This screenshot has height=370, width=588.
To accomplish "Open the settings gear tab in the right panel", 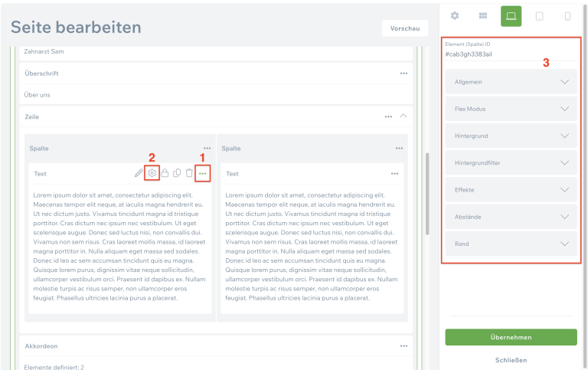I will coord(455,16).
